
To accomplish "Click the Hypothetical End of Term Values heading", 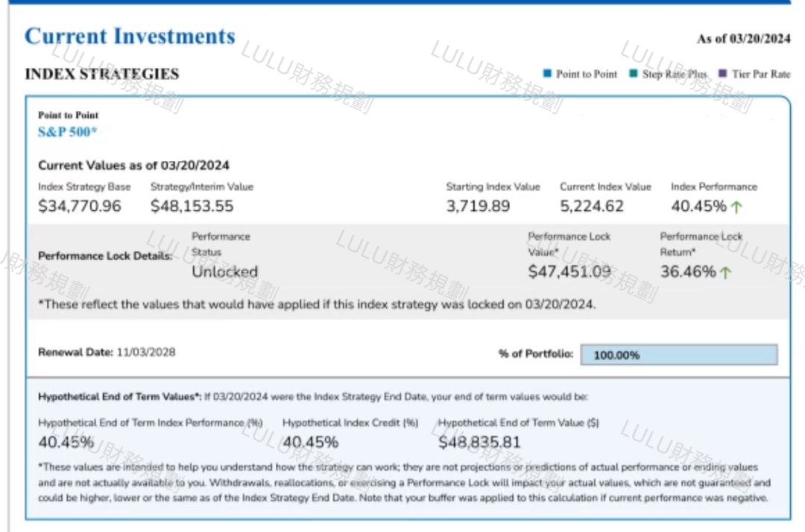I will click(x=119, y=396).
